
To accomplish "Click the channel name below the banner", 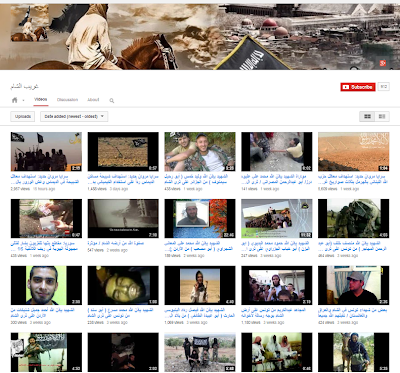I will (x=24, y=86).
